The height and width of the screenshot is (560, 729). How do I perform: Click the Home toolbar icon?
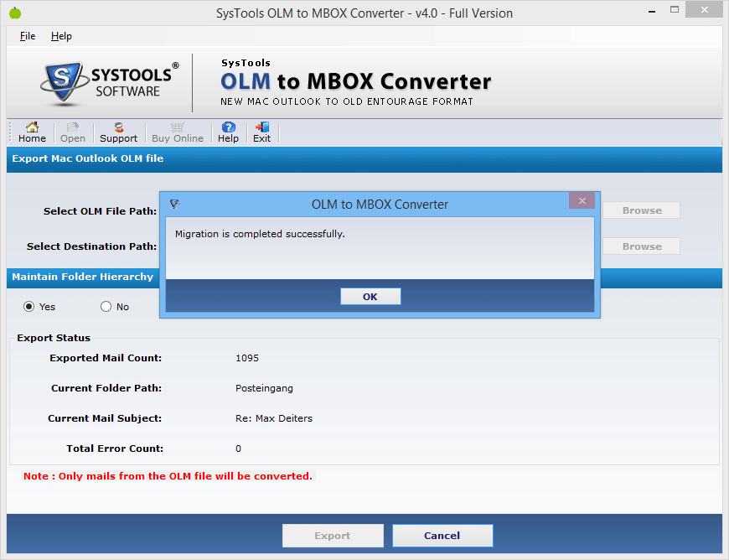32,132
